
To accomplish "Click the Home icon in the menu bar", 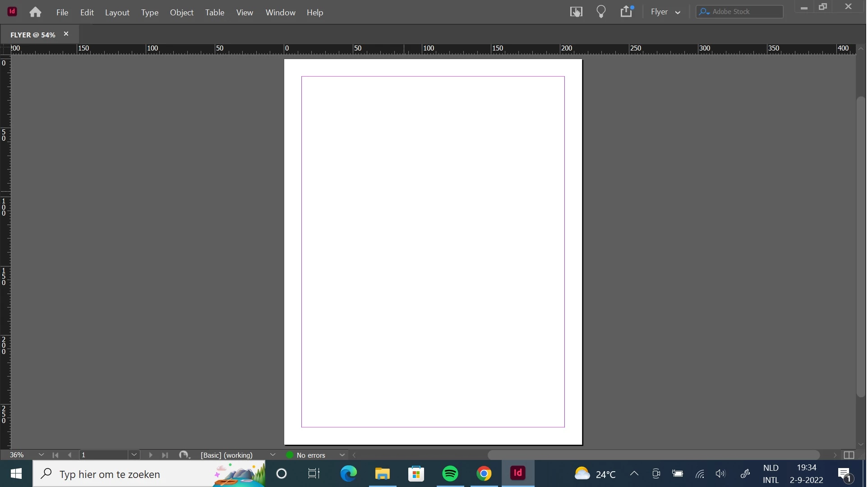I will 35,12.
